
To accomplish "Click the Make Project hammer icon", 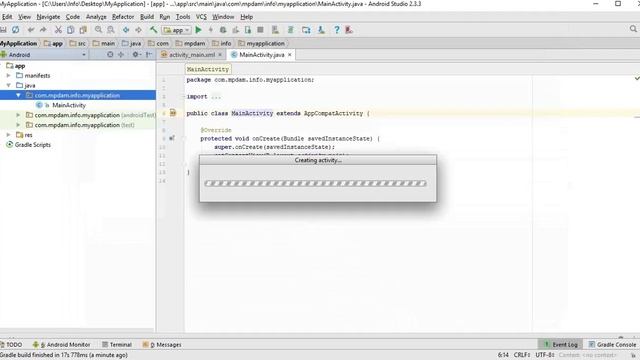I will click(153, 30).
